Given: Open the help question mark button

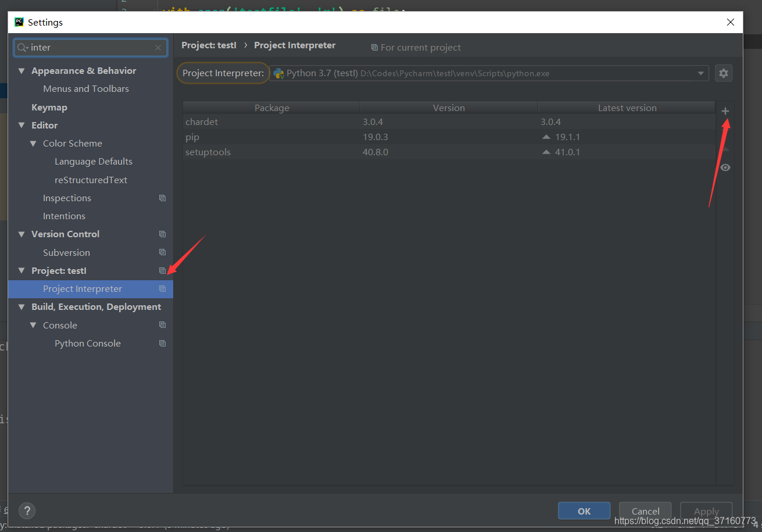Looking at the screenshot, I should 27,510.
